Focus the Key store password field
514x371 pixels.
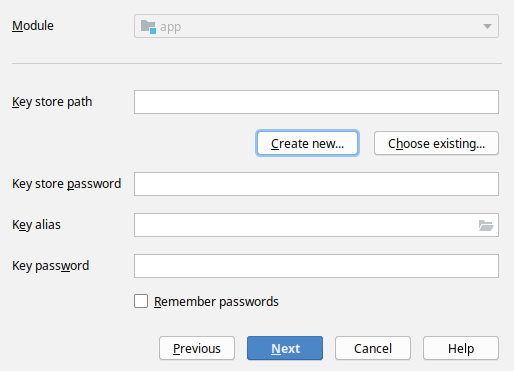point(316,184)
